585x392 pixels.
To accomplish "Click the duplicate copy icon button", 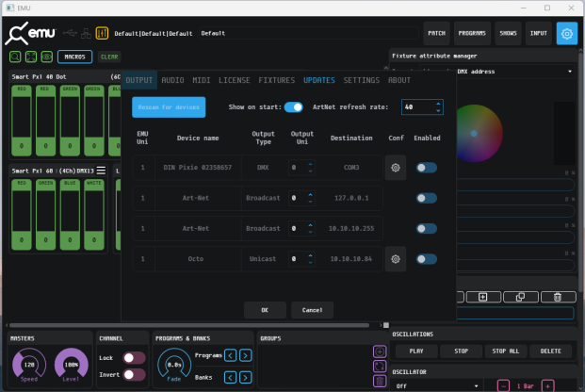I will coord(520,297).
